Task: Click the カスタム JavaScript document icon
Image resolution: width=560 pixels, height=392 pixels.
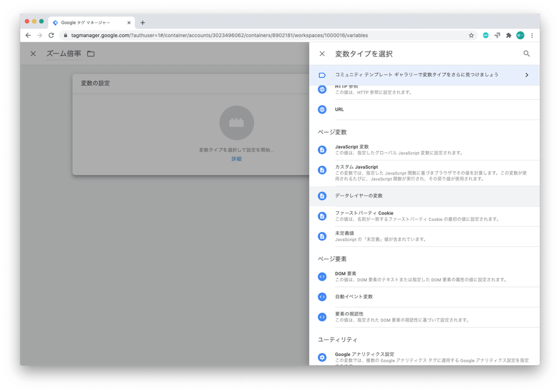Action: (x=322, y=170)
